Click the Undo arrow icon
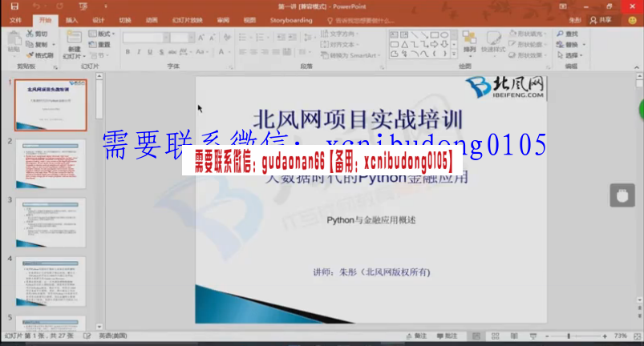This screenshot has height=346, width=644. (37, 6)
